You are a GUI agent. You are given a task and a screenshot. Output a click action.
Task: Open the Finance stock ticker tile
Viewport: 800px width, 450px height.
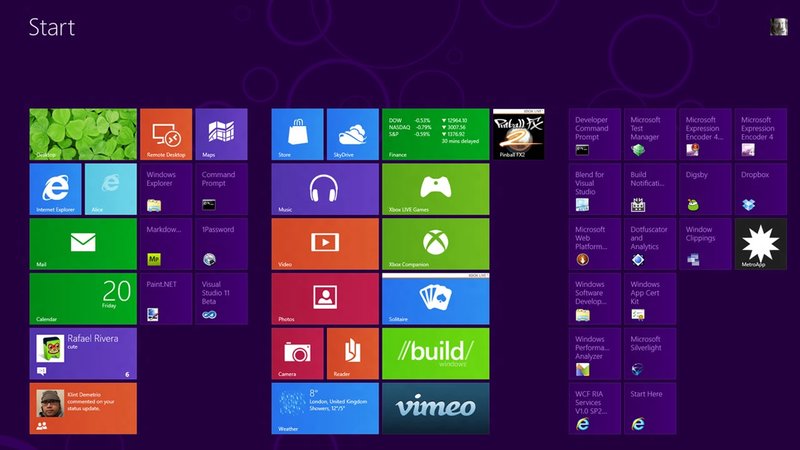click(435, 134)
